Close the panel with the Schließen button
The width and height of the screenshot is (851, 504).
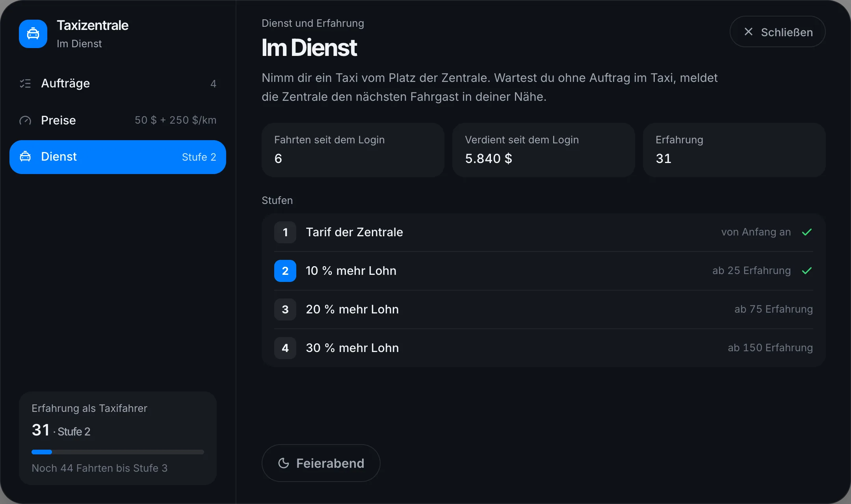coord(778,32)
